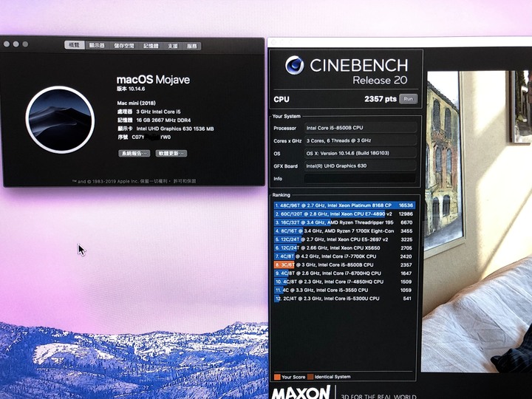Click the MAXON logo at the bottom

301,392
